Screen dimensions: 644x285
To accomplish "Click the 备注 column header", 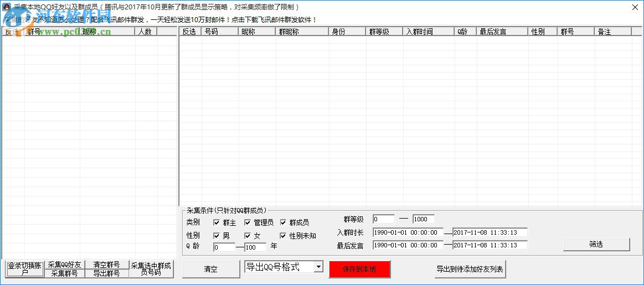I will click(612, 32).
